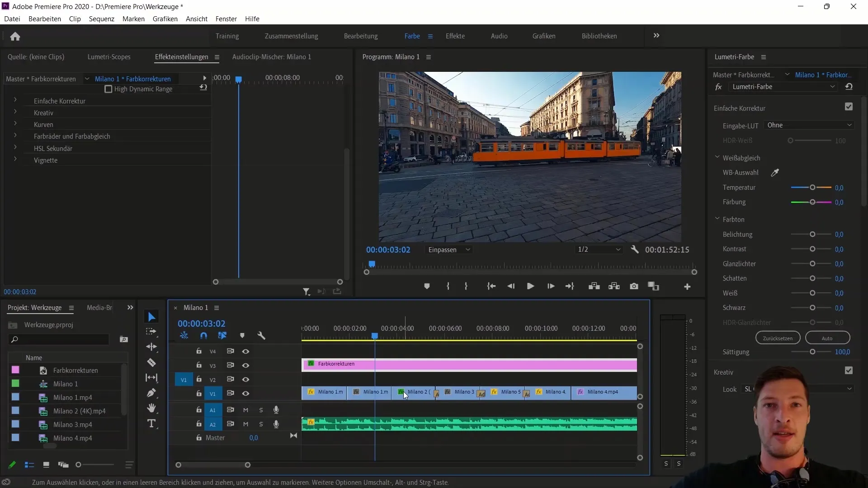Toggle Kreativ section checkbox

pos(849,371)
